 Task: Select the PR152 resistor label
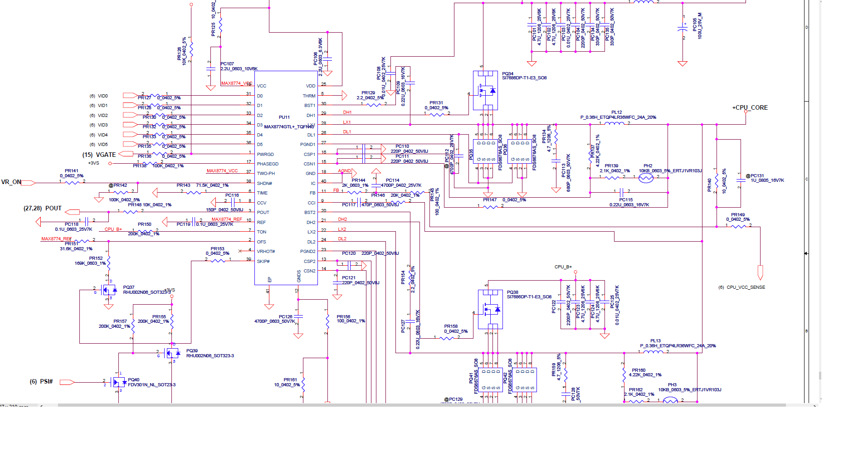(x=96, y=258)
